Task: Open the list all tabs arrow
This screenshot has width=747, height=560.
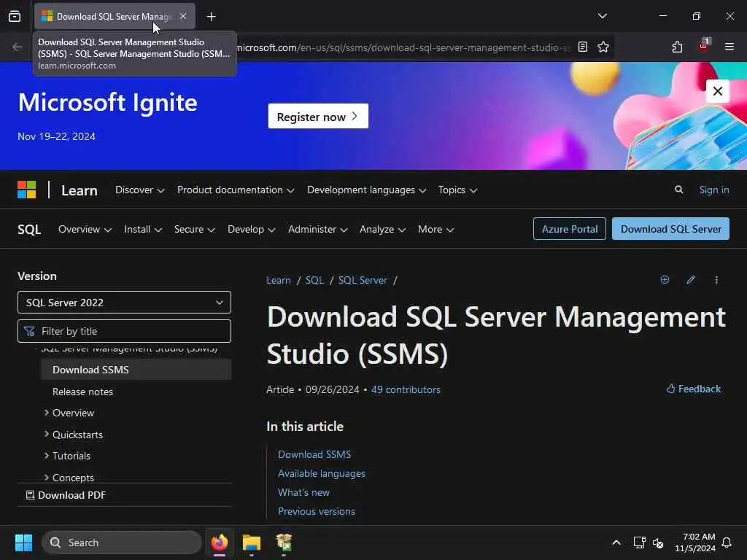Action: (x=602, y=16)
